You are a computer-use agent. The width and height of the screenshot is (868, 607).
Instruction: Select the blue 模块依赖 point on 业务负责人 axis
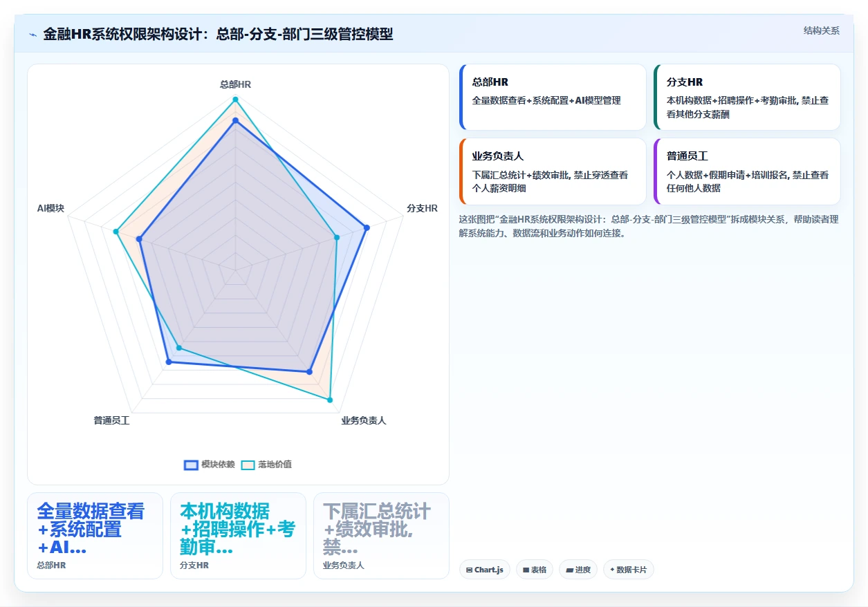point(309,372)
